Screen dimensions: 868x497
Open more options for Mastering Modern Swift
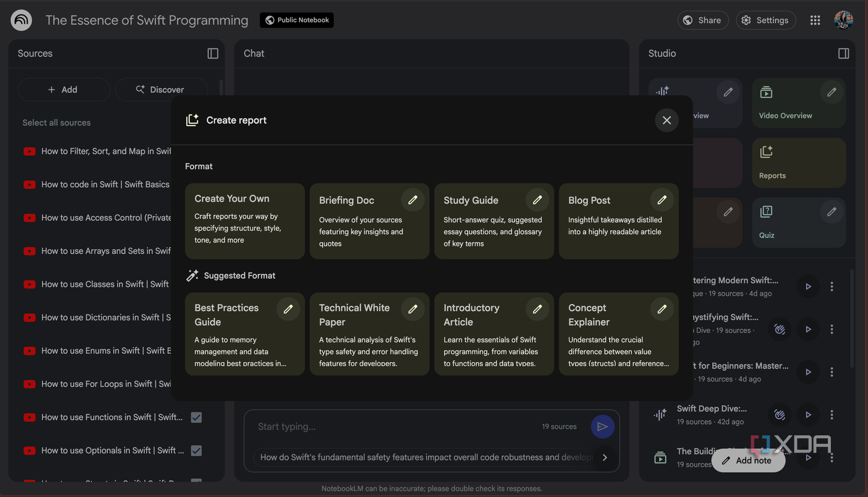[x=832, y=286]
